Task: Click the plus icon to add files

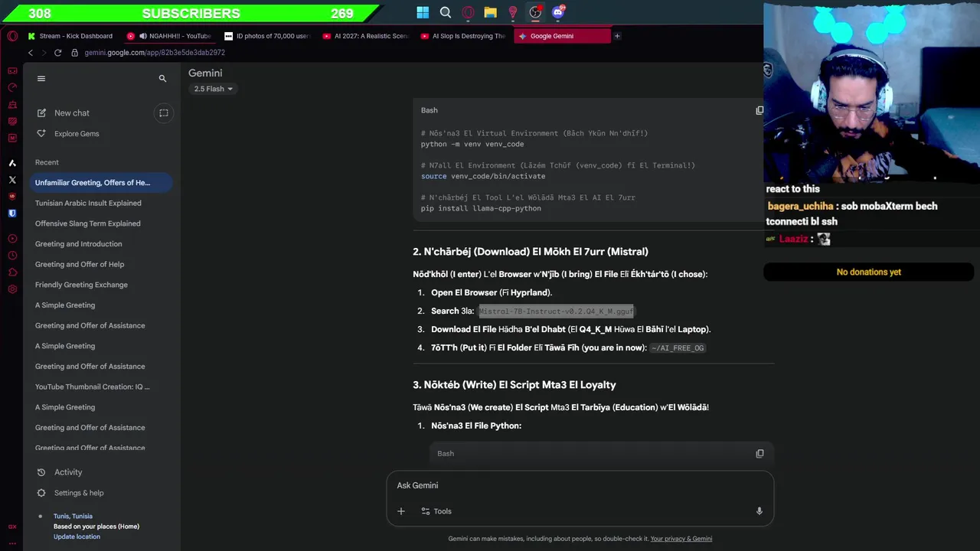Action: [x=401, y=511]
